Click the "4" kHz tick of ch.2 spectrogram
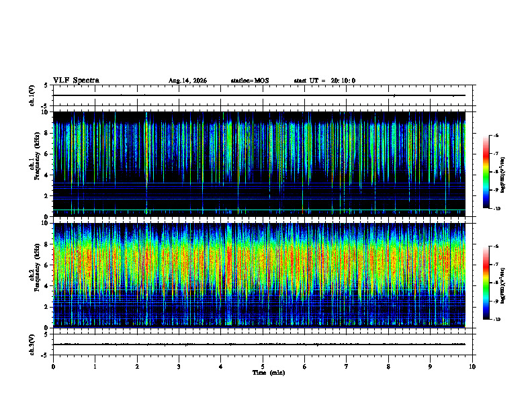Screen dimensions: 532x411 click(46, 286)
